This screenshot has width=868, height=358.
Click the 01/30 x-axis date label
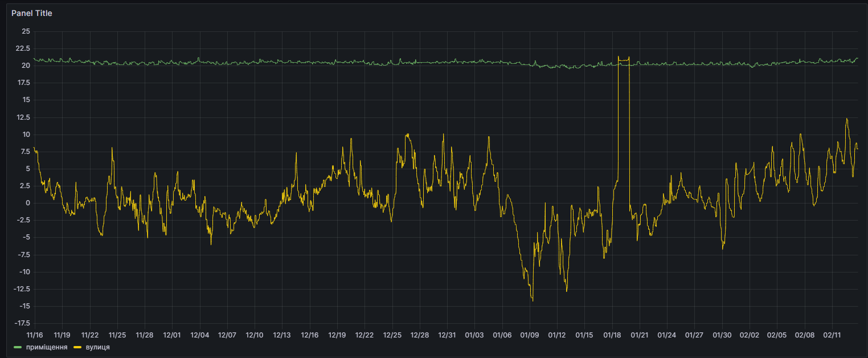pos(722,335)
